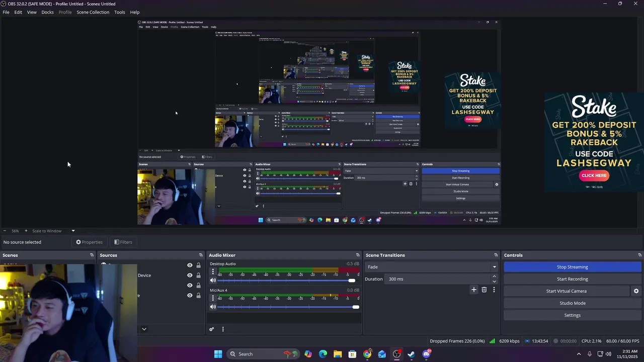Open File Explorer from the taskbar
Image resolution: width=644 pixels, height=362 pixels.
tap(338, 354)
